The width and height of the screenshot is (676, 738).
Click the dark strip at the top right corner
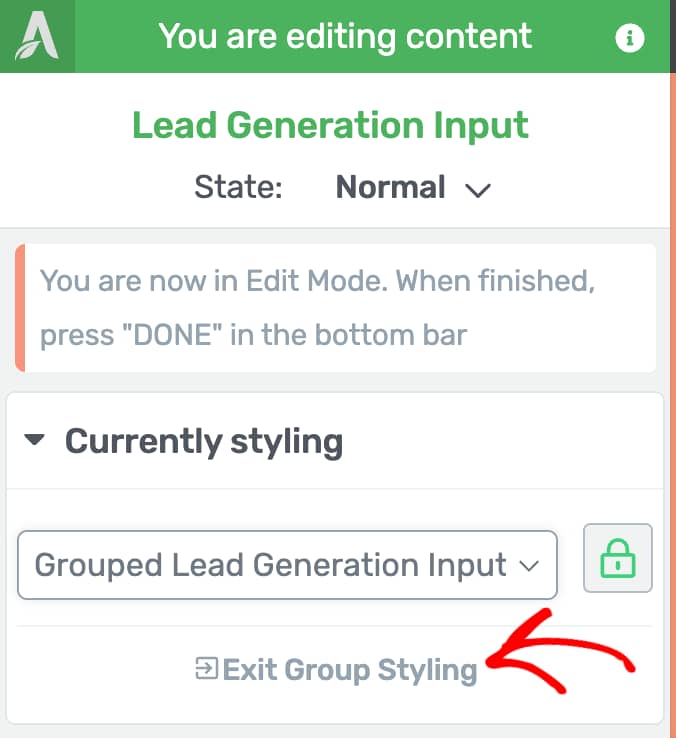point(673,36)
